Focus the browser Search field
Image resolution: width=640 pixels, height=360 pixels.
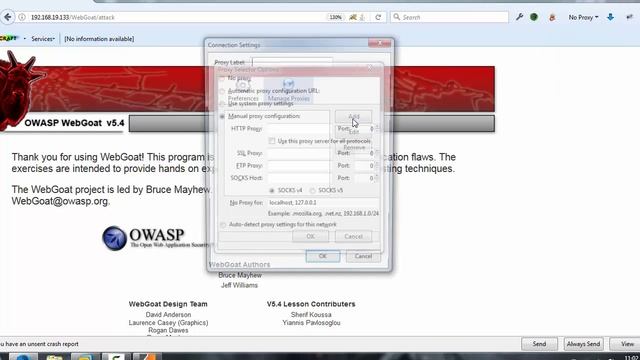tap(449, 17)
